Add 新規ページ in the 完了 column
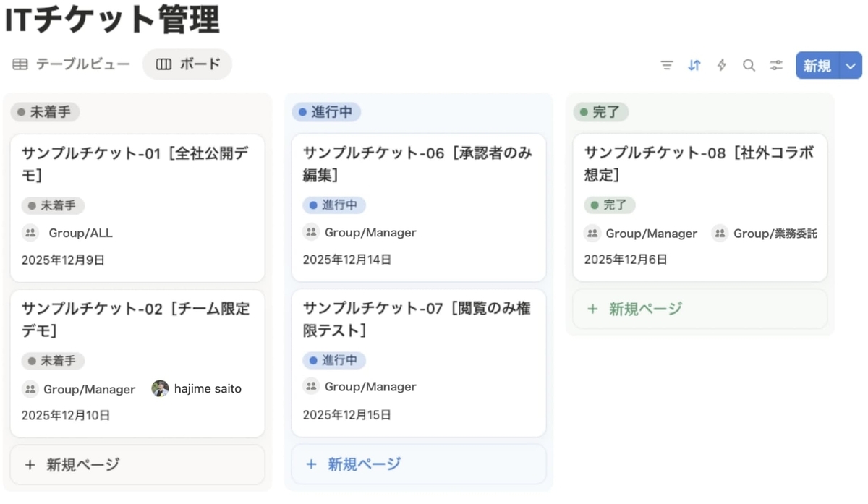This screenshot has width=868, height=504. click(x=700, y=309)
